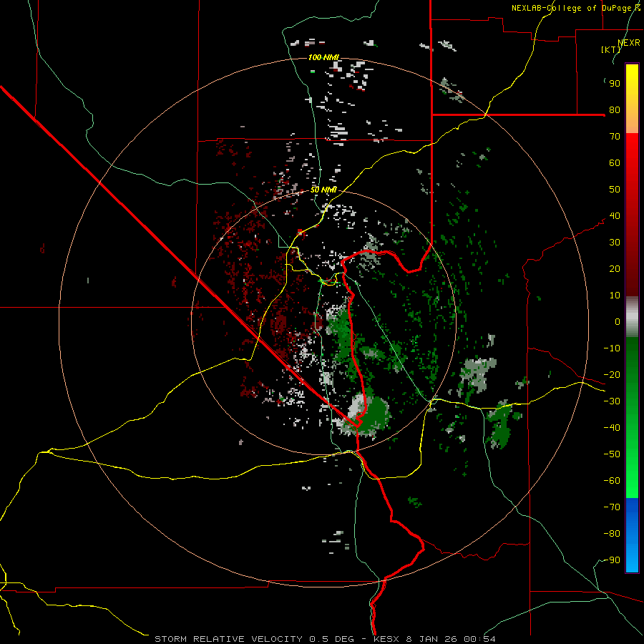
Task: Select the 40 label on the velocity scale
Action: pyautogui.click(x=615, y=215)
